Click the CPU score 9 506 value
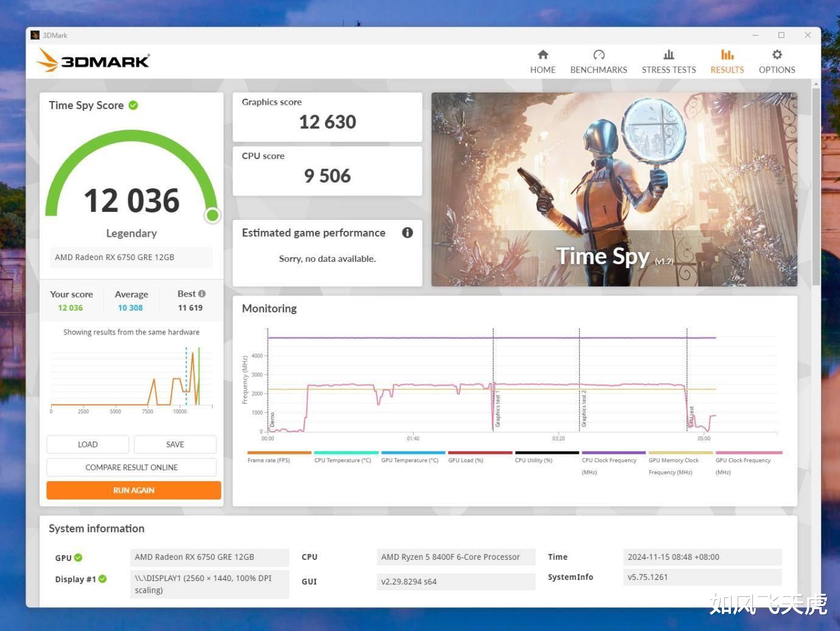The width and height of the screenshot is (840, 631). (328, 176)
